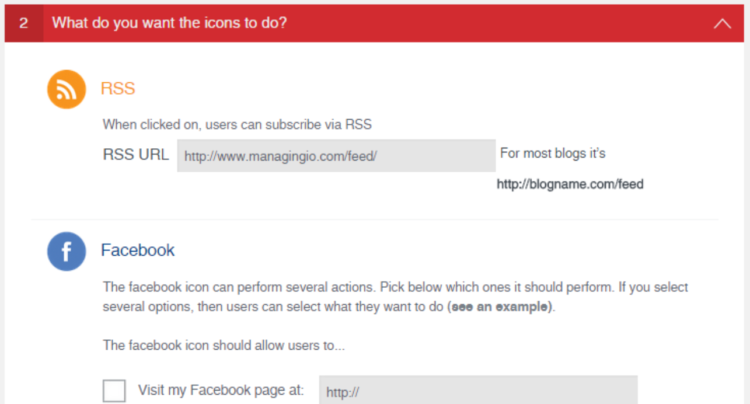Click the "What do you want the icons to do?" header
The height and width of the screenshot is (404, 750).
(x=169, y=22)
